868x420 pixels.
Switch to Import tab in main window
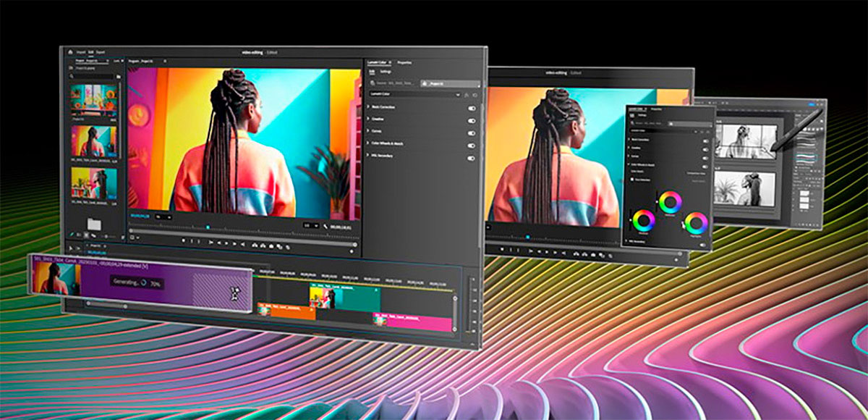(x=81, y=52)
